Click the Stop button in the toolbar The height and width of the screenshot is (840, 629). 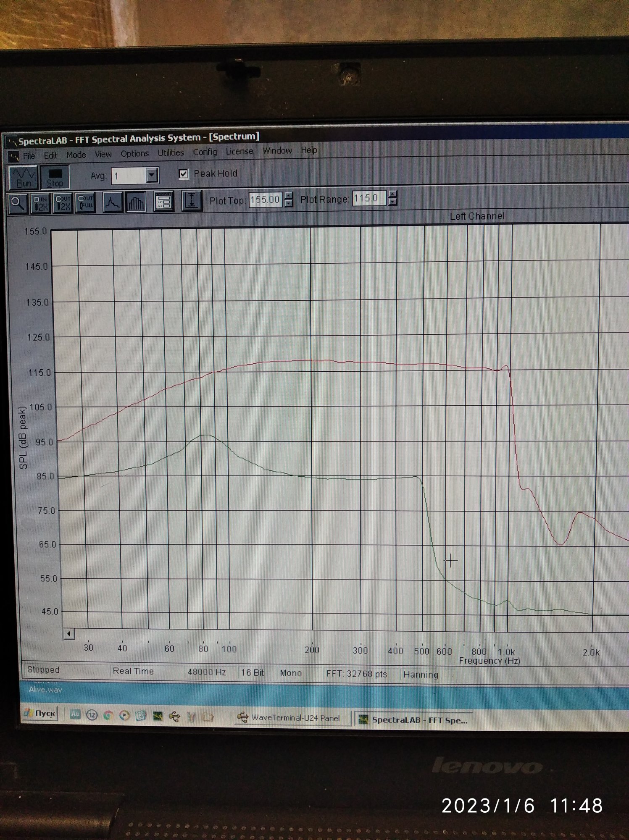coord(55,178)
